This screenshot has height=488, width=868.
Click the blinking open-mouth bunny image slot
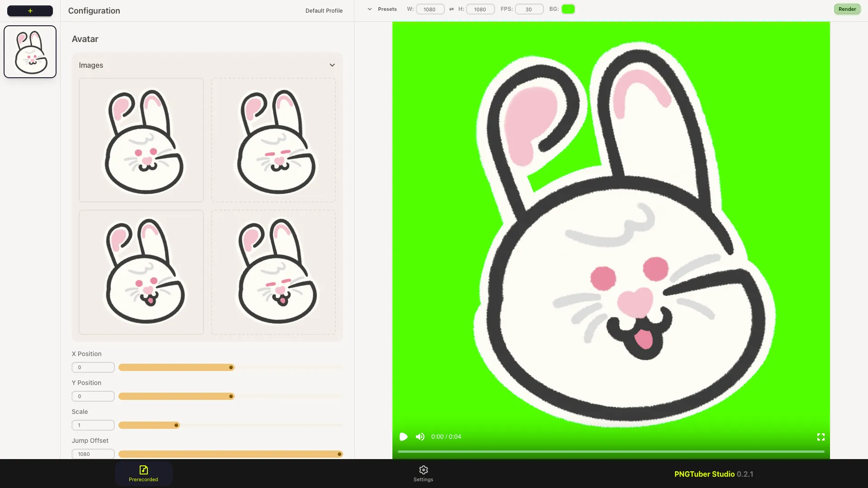pos(274,272)
